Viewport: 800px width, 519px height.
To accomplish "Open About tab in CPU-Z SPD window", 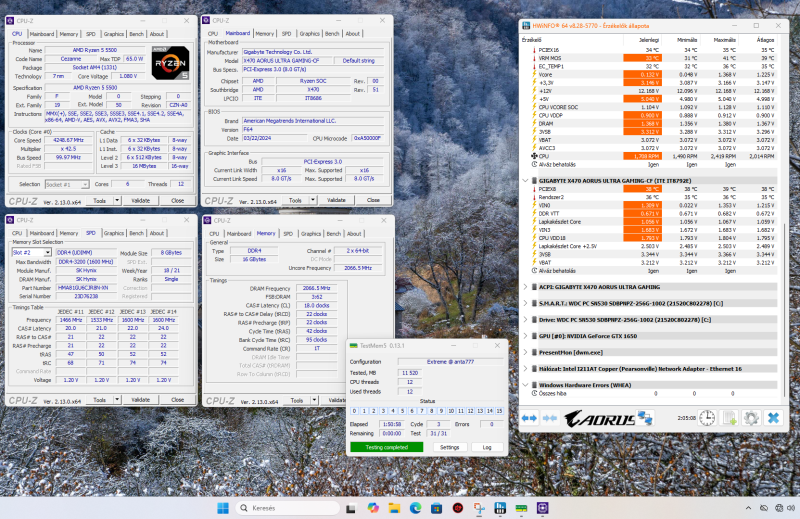I will 157,233.
